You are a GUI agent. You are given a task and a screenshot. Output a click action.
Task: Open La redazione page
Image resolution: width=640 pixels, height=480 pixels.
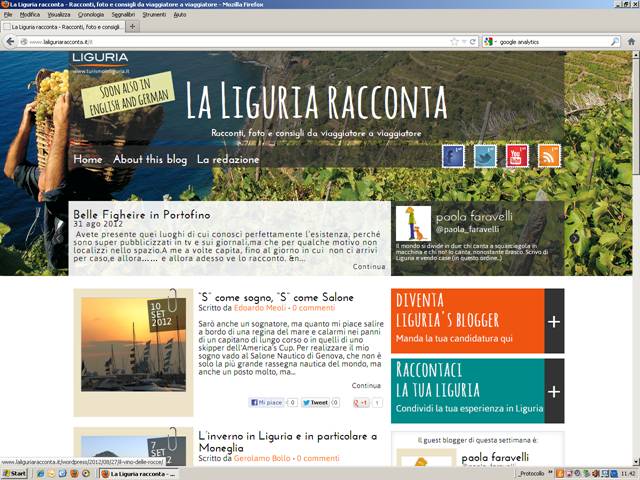(228, 159)
